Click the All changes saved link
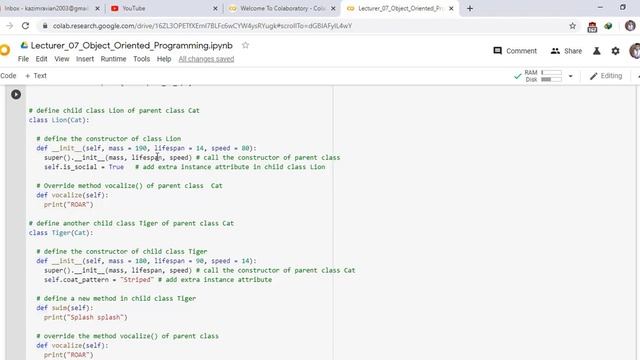Screen dimensions: 640x360 206,59
